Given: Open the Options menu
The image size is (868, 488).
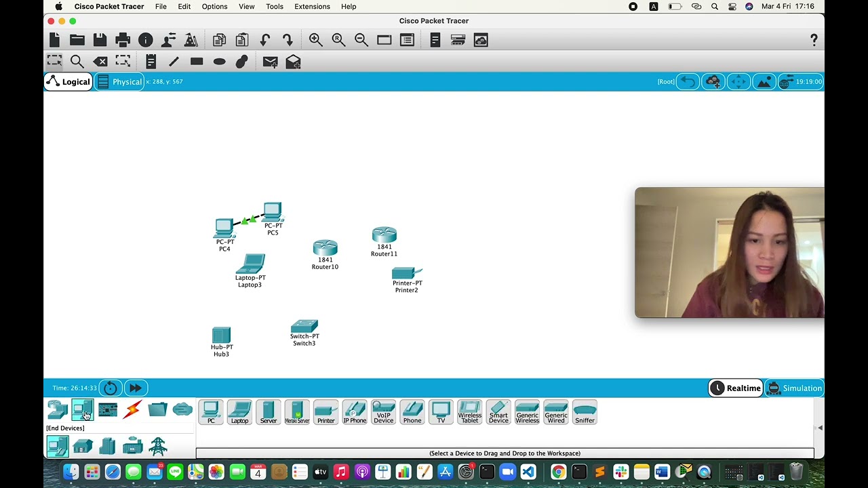Looking at the screenshot, I should point(214,7).
